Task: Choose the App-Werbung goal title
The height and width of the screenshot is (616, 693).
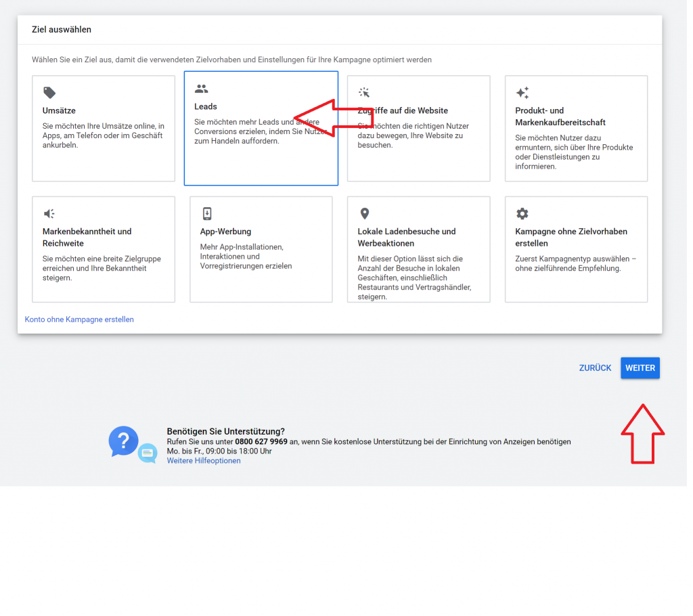Action: 225,232
